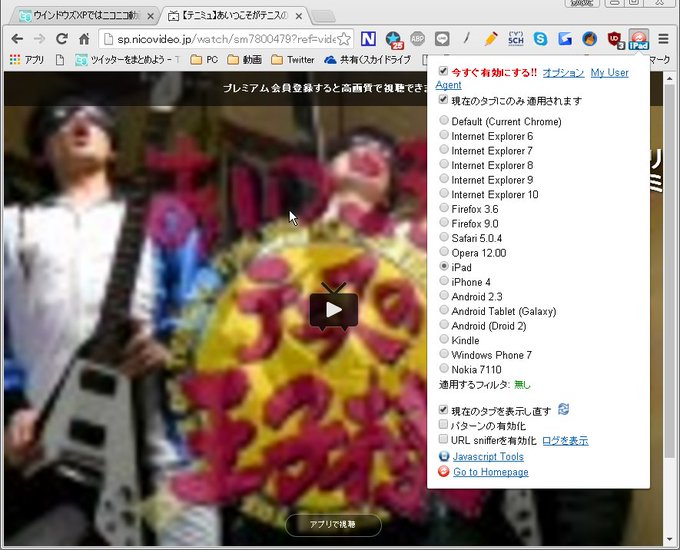The image size is (680, 550).
Task: Switch to the 【テニミュ】あいつこそがテニスの tab
Action: [234, 16]
